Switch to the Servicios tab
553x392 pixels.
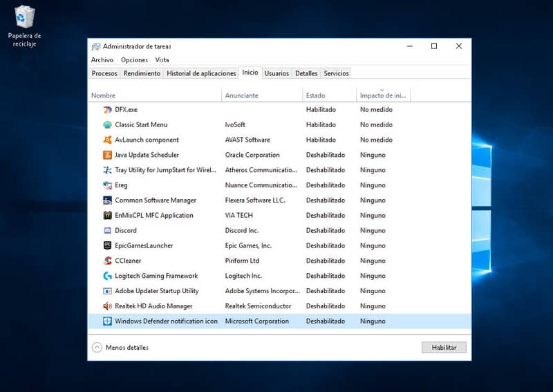[x=336, y=73]
